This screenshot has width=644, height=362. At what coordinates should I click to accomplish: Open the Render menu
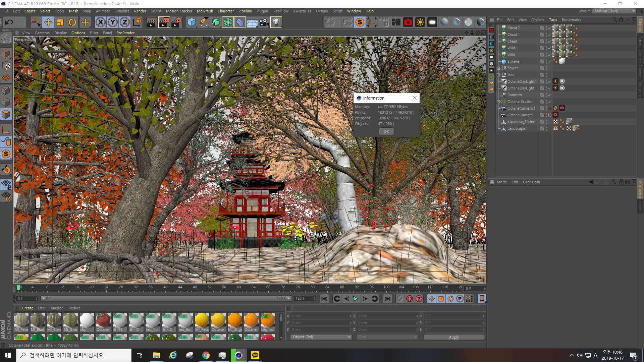point(140,11)
